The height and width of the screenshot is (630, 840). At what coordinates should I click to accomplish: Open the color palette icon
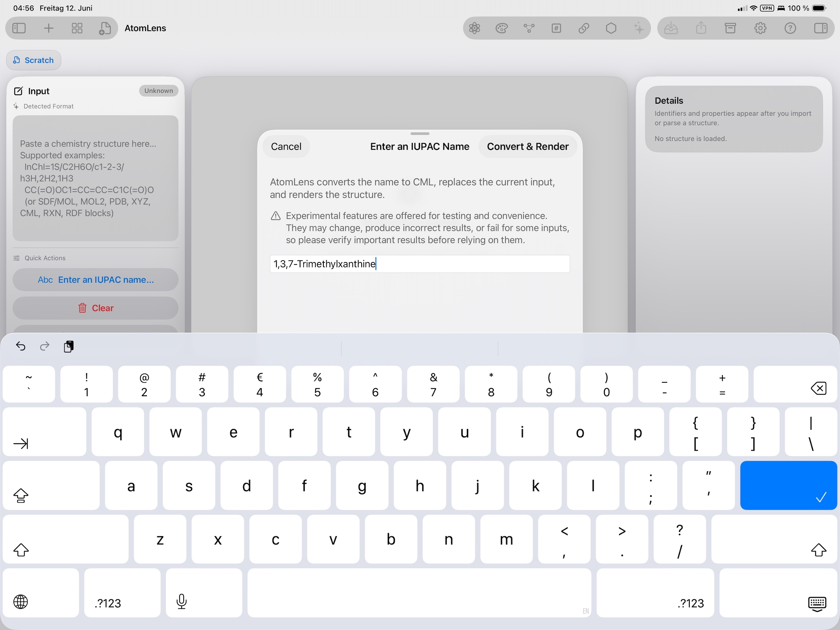[502, 28]
